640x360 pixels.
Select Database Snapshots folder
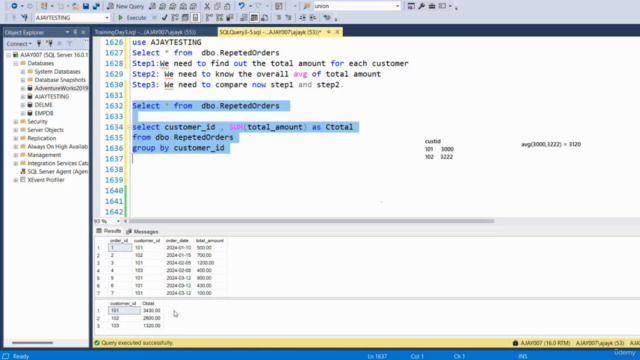point(60,80)
